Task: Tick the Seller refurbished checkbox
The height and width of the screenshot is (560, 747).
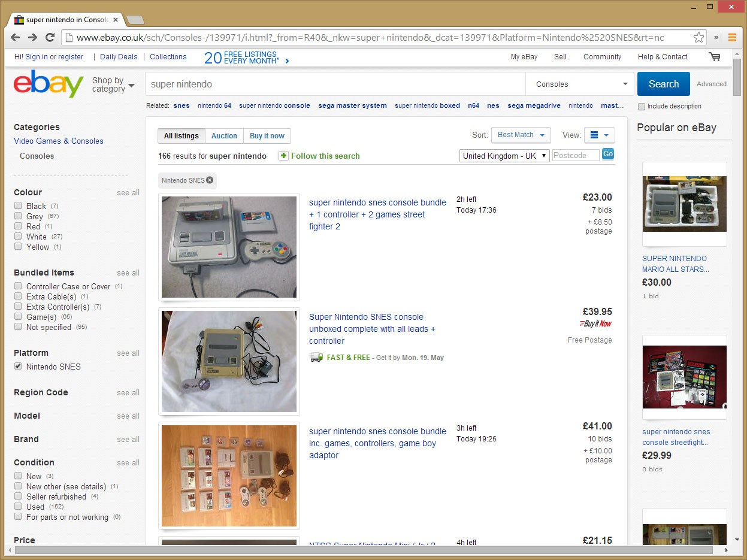Action: coord(18,497)
